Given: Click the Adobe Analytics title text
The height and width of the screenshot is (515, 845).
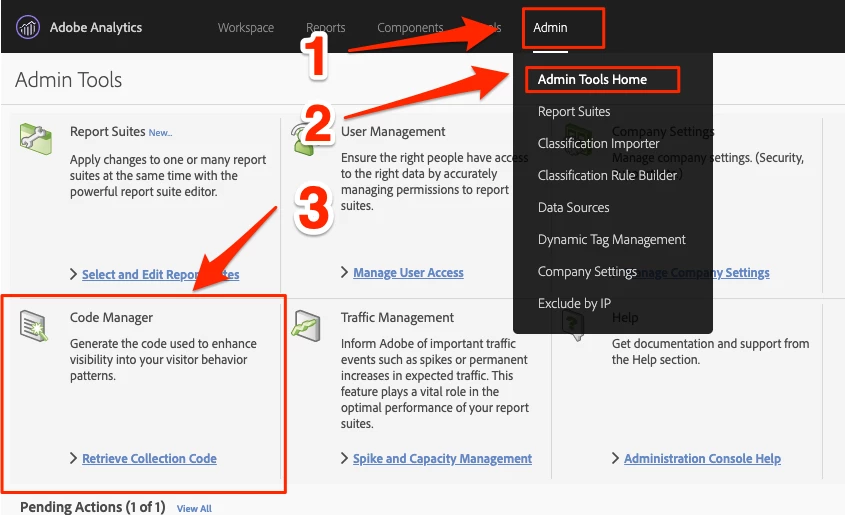Looking at the screenshot, I should [96, 27].
